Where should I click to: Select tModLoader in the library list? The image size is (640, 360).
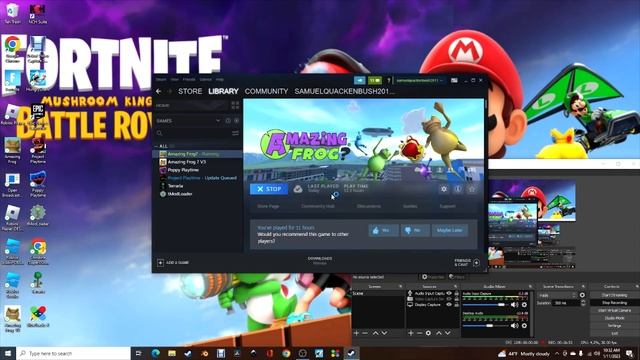[197, 194]
